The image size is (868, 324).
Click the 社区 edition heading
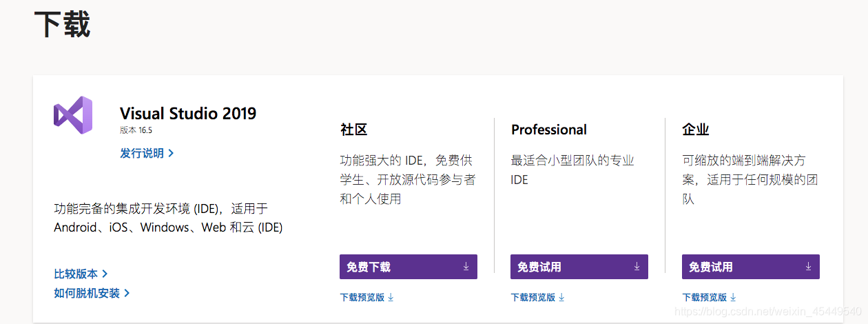click(353, 130)
